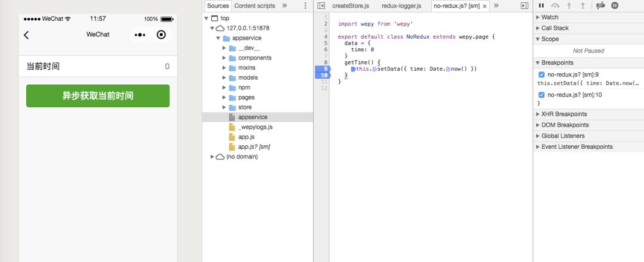This screenshot has height=262, width=644.
Task: Go back with WeChat back arrow
Action: (x=26, y=35)
